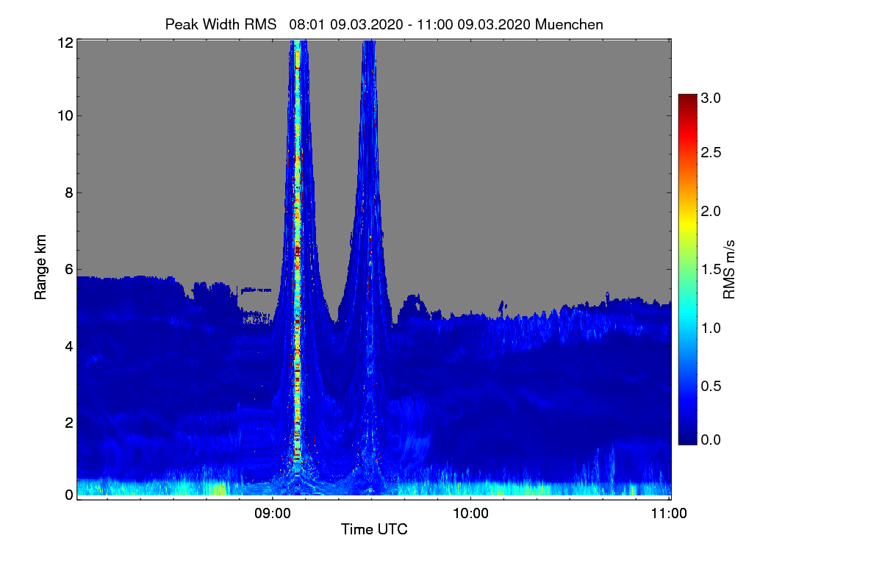Click the end time '11:00 09.03.2020' in title
Image resolution: width=882 pixels, height=588 pixels.
click(x=475, y=24)
